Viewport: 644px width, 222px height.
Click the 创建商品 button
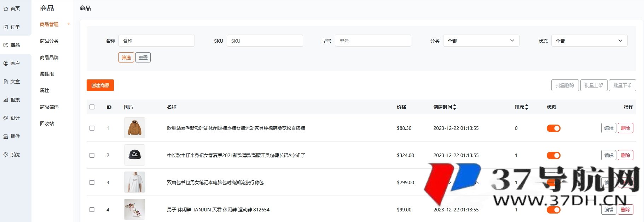click(100, 85)
